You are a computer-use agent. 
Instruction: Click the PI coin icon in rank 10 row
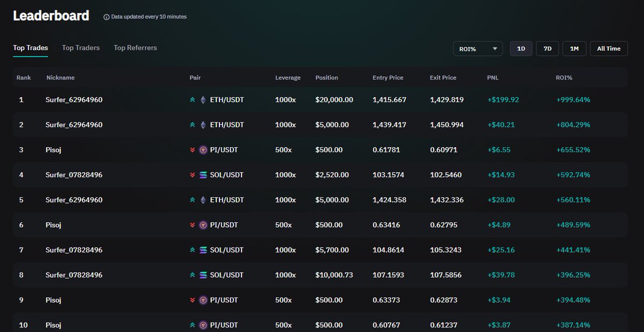(203, 325)
